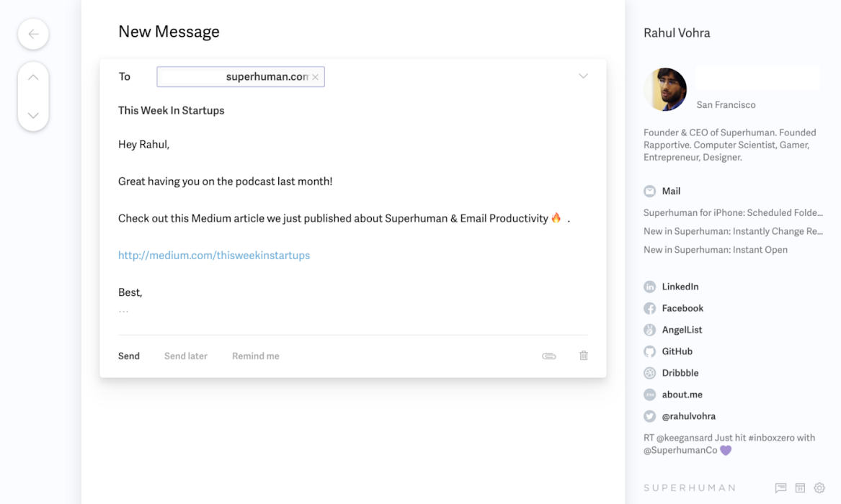Click the back arrow button
841x504 pixels.
[x=33, y=34]
